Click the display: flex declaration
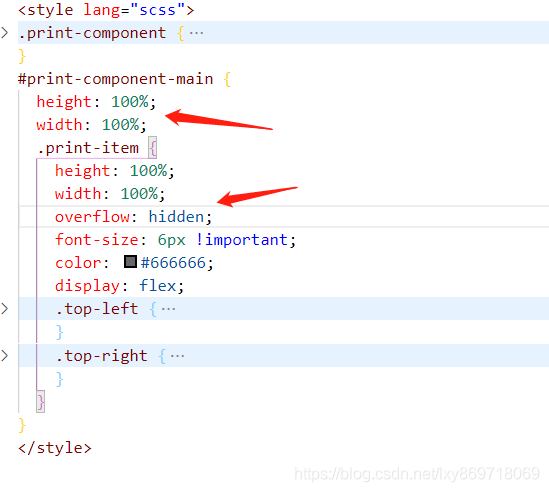This screenshot has width=549, height=492. tap(119, 286)
